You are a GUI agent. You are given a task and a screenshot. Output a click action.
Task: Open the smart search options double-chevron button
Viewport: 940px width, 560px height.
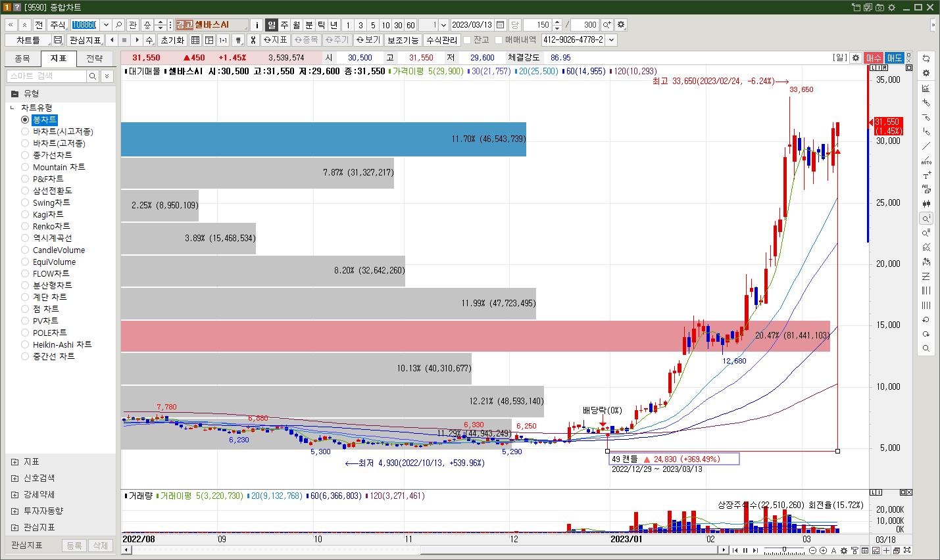[107, 76]
